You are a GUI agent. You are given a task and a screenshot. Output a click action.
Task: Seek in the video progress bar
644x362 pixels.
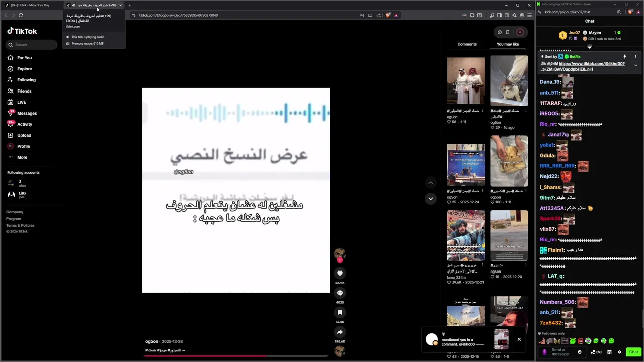[235, 356]
